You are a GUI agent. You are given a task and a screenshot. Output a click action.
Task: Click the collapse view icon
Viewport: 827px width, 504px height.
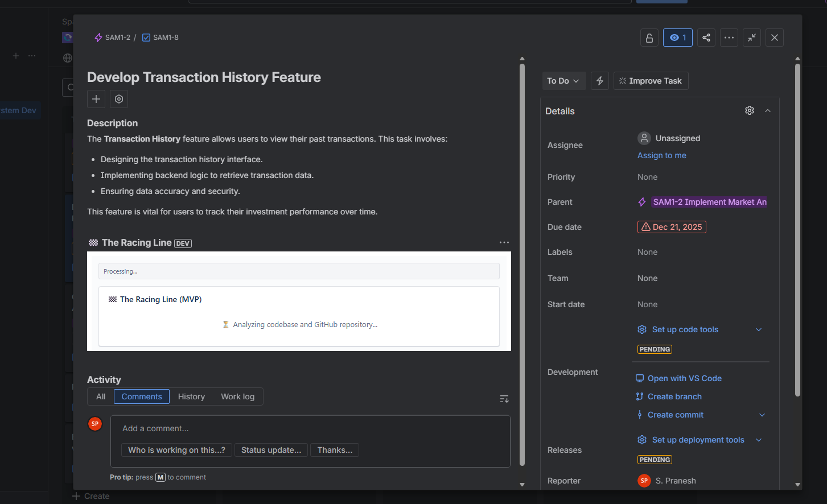point(752,38)
